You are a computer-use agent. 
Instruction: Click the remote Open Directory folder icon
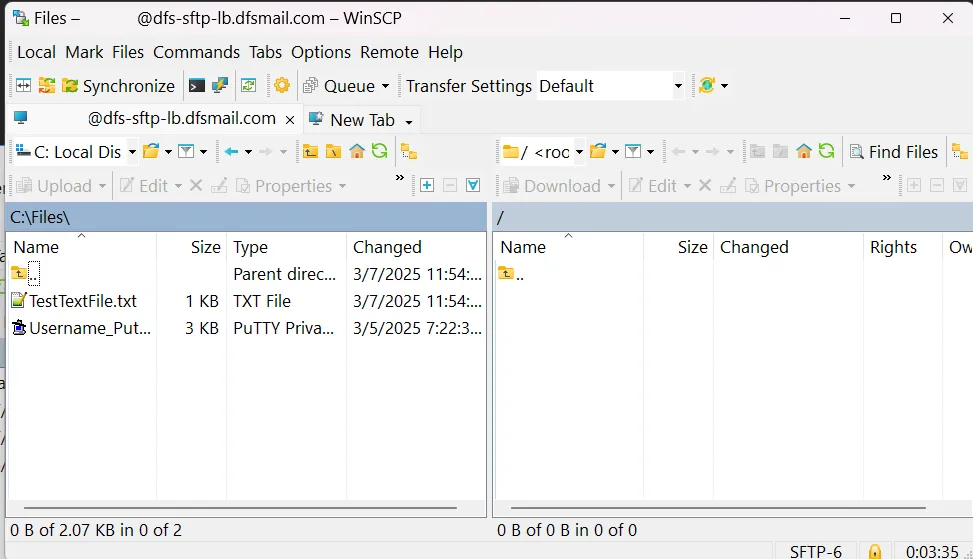(598, 151)
